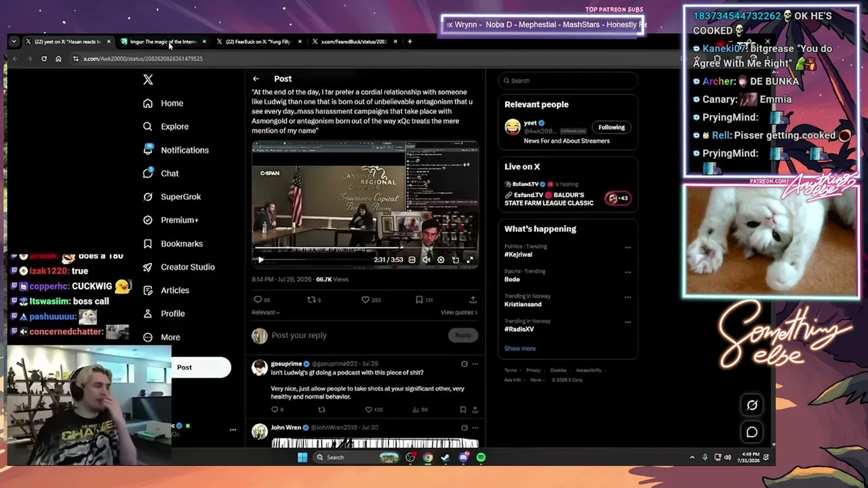Seek on the video progress bar
Image resolution: width=868 pixels, height=488 pixels.
[365, 248]
